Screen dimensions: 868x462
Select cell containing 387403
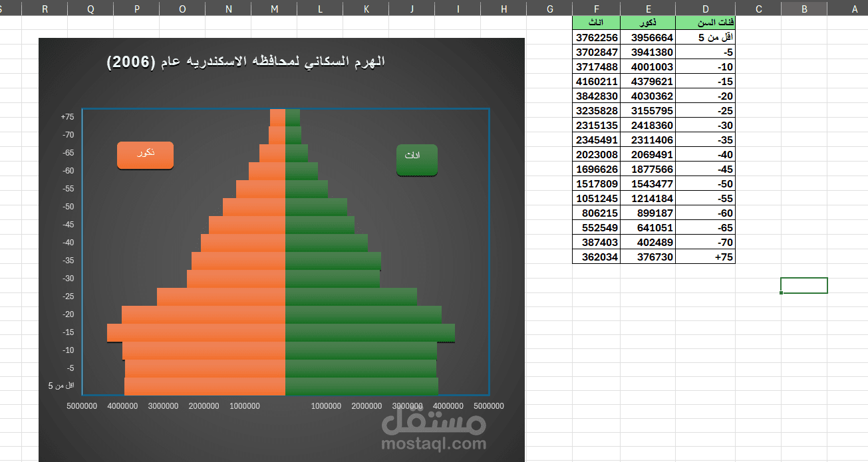pos(596,243)
